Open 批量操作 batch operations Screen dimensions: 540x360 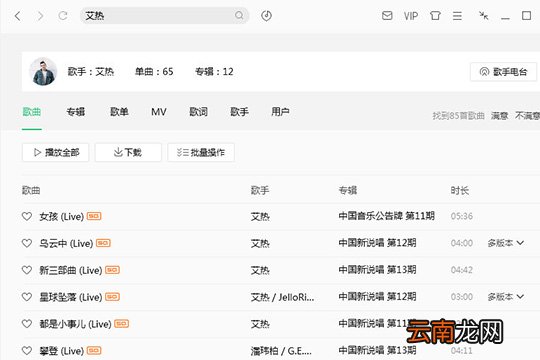click(x=201, y=152)
